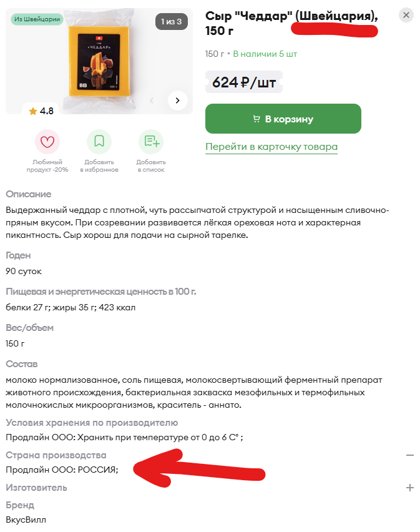Image resolution: width=420 pixels, height=532 pixels.
Task: Click the 'В наличии 5 шт' stock text
Action: (265, 54)
